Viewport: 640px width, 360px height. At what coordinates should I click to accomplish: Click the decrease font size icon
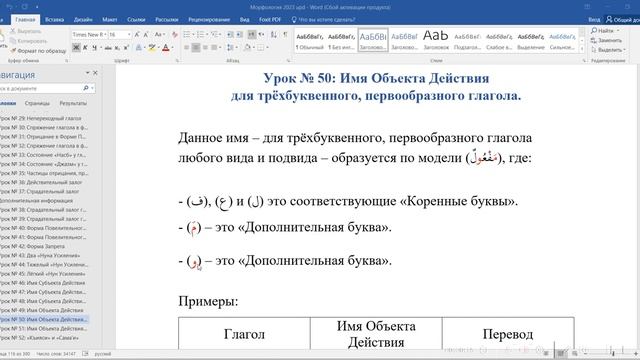[146, 35]
